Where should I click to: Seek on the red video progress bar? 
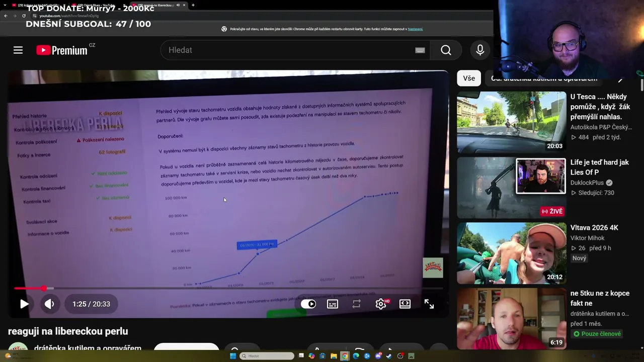[228, 288]
